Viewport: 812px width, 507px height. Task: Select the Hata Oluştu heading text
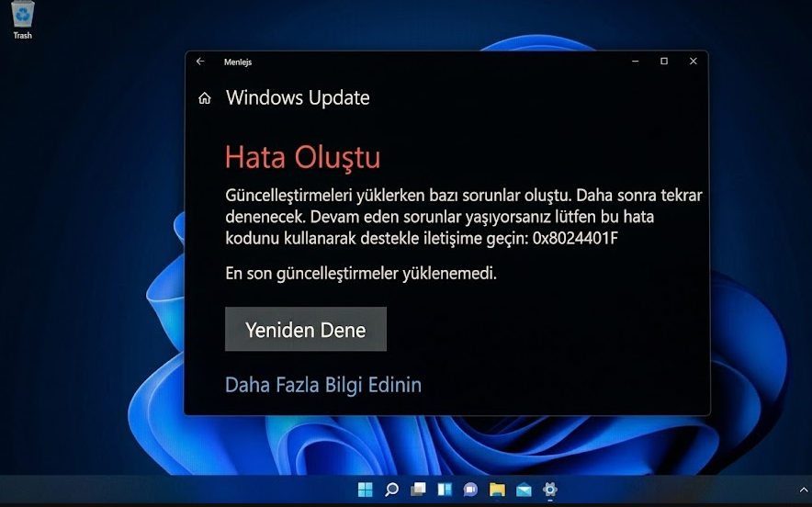point(303,157)
